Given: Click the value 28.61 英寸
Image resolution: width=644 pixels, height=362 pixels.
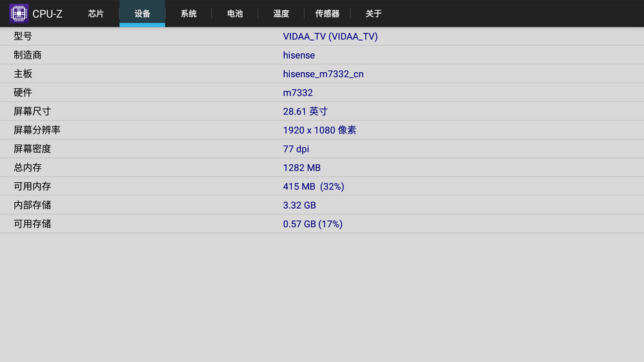Looking at the screenshot, I should [305, 111].
